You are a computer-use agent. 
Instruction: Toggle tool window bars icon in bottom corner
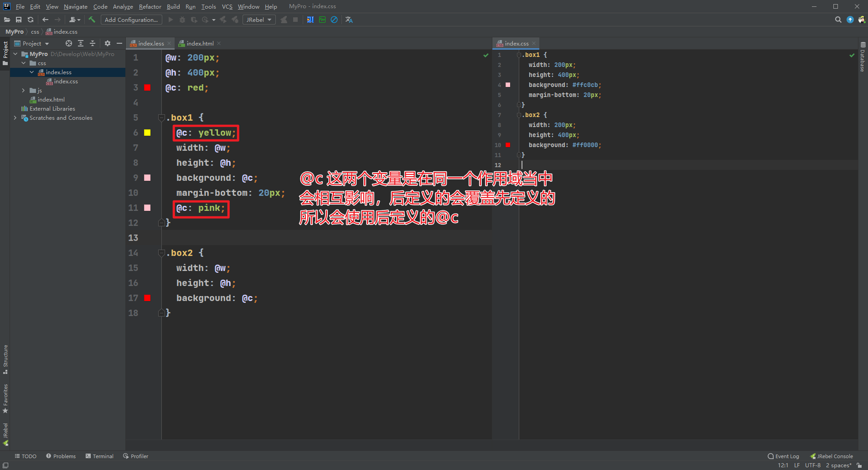click(x=5, y=465)
